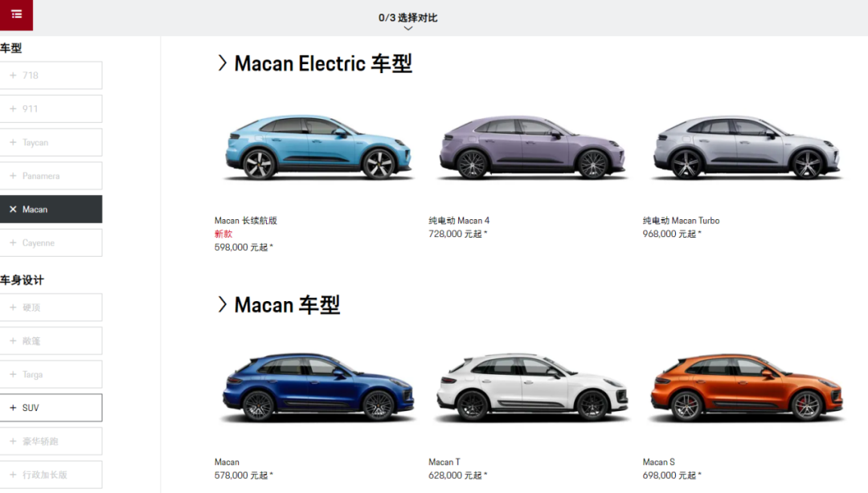Click chevron beside Macan Electric heading

click(x=223, y=63)
